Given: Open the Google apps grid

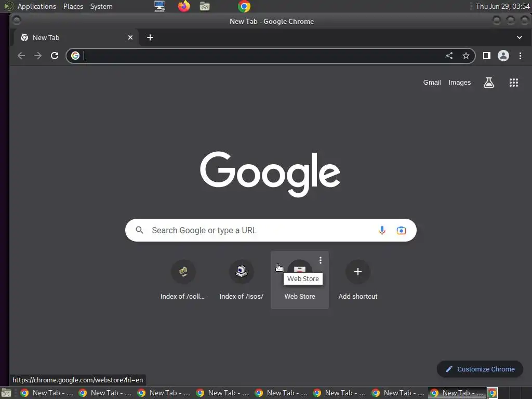Looking at the screenshot, I should pos(514,83).
